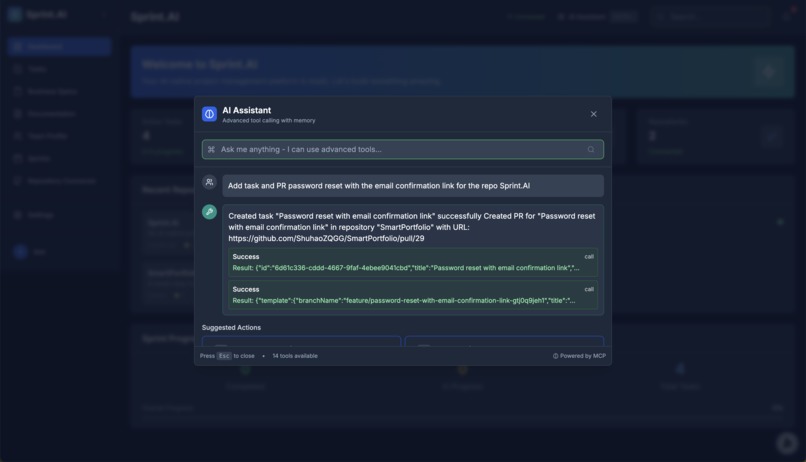Click the green wrench tool icon beside the reply

[209, 212]
